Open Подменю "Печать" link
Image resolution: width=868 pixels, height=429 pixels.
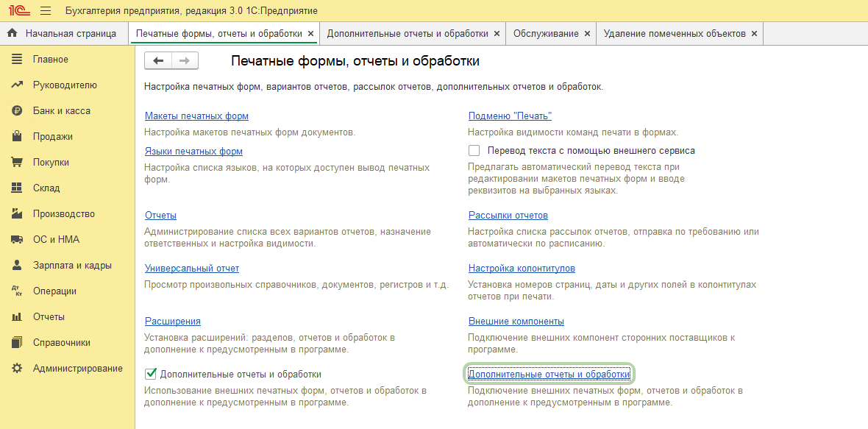pos(511,116)
